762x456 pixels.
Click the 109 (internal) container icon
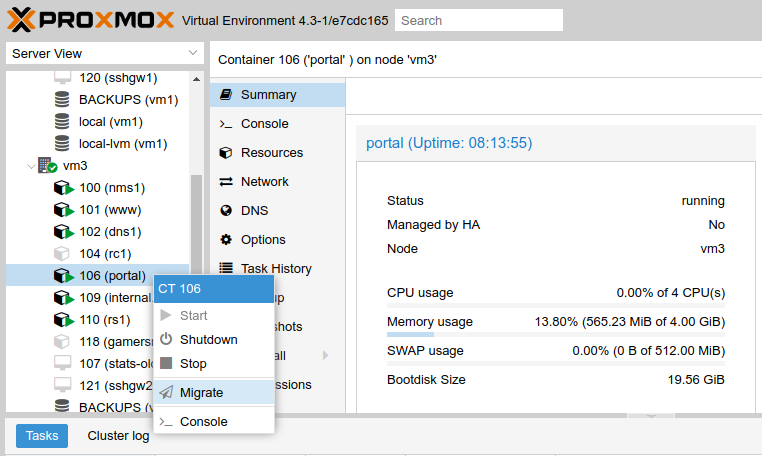tap(63, 298)
